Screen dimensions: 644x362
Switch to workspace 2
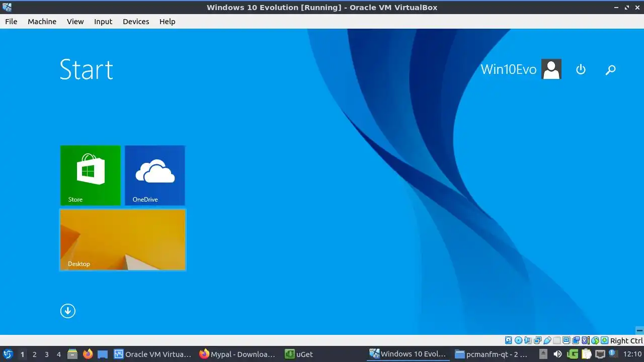pos(34,354)
